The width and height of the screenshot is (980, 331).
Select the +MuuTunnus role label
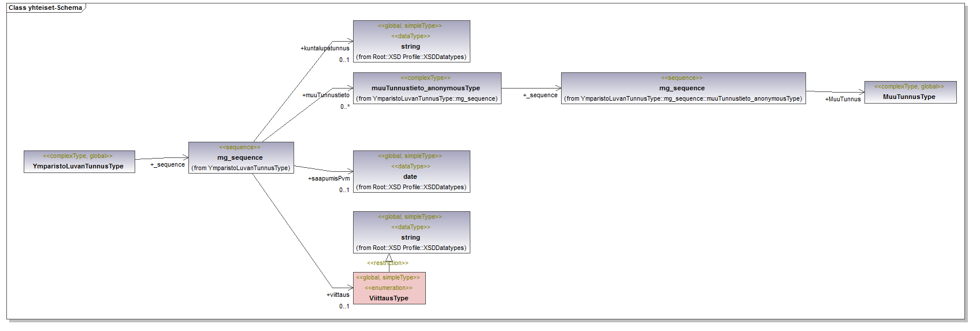tap(843, 99)
